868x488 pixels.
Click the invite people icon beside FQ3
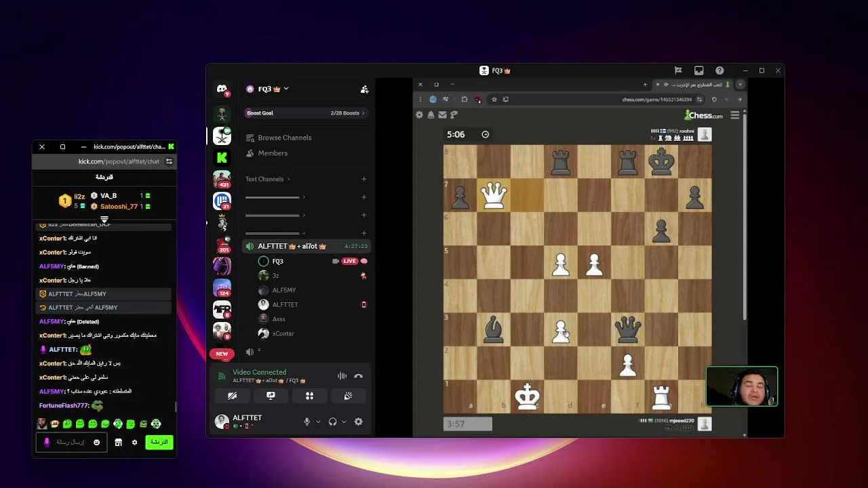364,89
